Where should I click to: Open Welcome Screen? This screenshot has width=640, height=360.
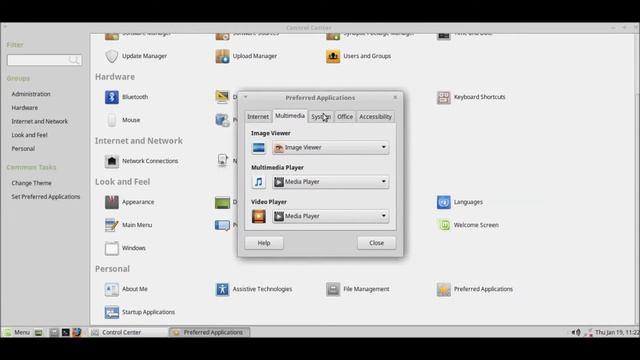468,225
